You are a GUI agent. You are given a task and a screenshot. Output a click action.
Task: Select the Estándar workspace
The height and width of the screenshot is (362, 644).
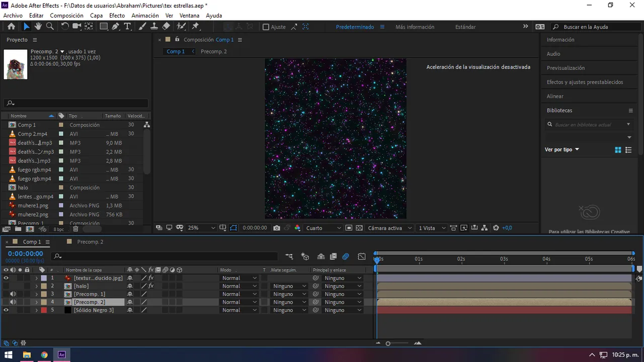click(x=465, y=27)
